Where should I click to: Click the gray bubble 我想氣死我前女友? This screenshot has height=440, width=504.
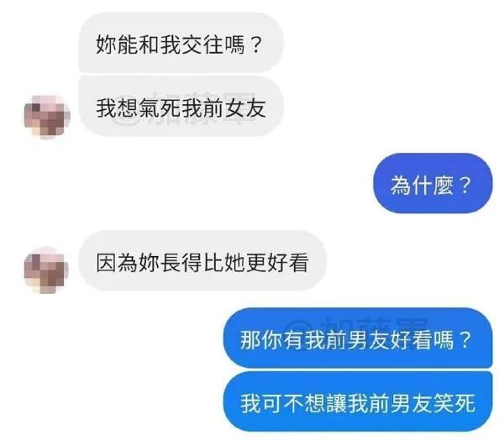pos(181,107)
